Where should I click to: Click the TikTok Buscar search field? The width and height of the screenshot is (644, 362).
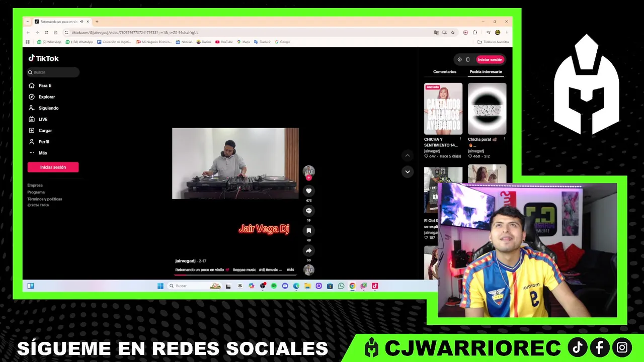pyautogui.click(x=53, y=72)
